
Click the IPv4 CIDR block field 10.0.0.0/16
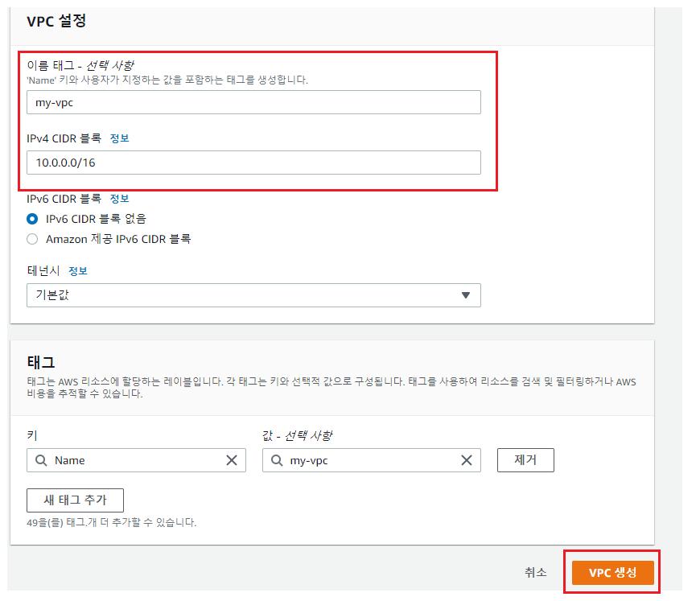pos(253,163)
